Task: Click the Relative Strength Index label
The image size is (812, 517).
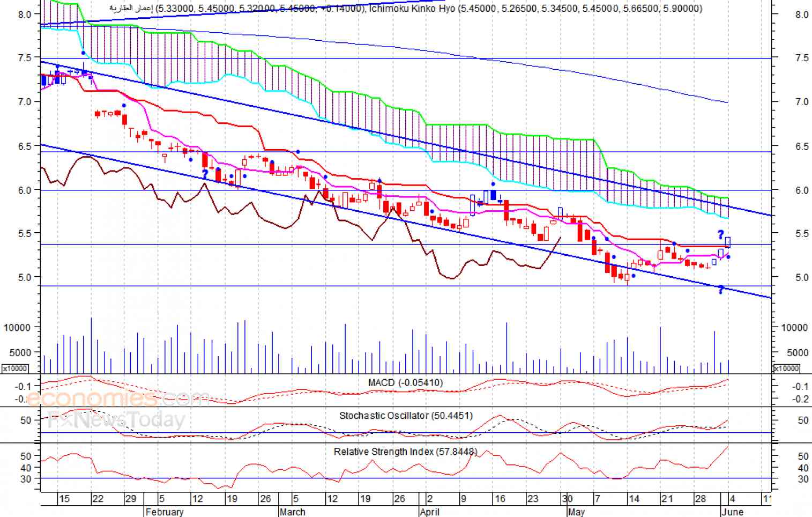Action: point(405,452)
